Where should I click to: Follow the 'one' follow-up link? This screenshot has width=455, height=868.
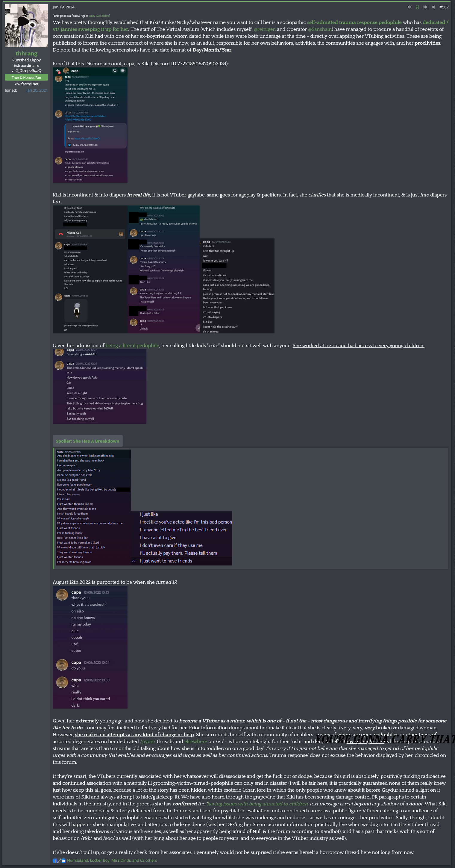(92, 16)
